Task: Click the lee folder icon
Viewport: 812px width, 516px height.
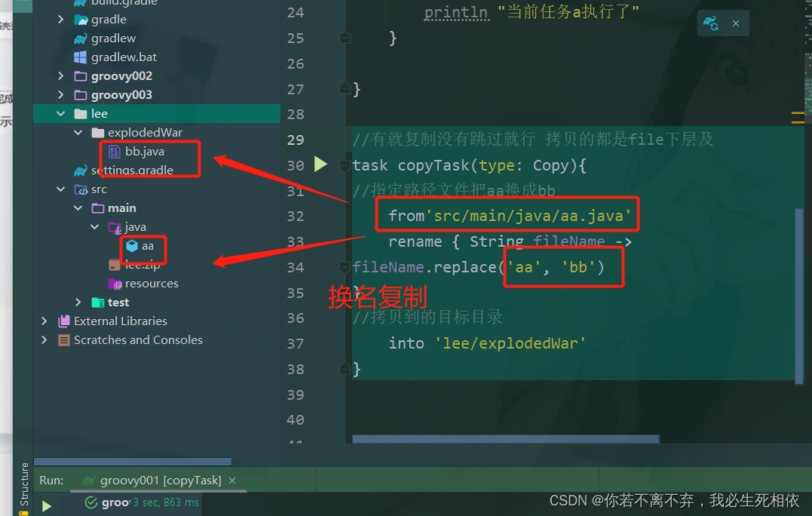Action: 80,114
